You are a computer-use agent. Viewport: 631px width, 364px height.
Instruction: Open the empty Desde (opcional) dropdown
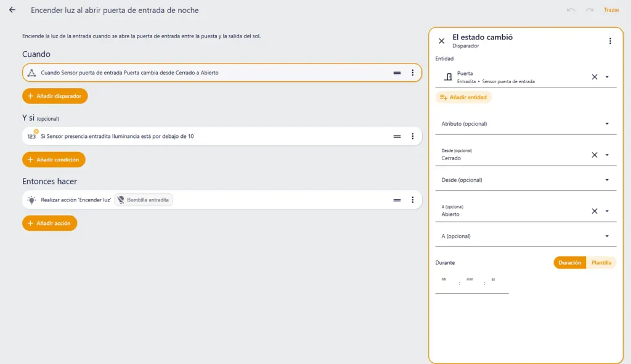coord(526,180)
